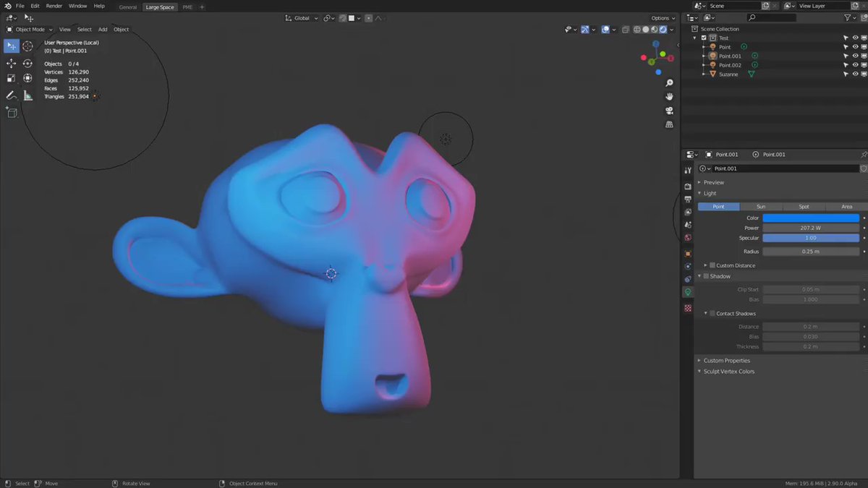This screenshot has height=488, width=868.
Task: Open the Scene properties tab
Action: tap(688, 225)
